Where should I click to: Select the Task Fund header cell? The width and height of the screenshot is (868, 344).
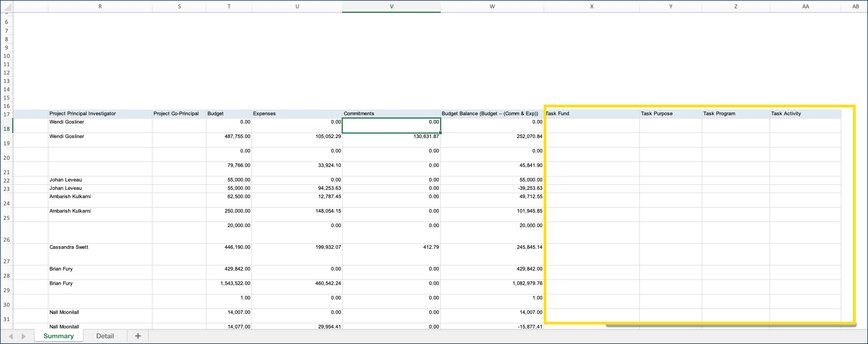click(592, 114)
